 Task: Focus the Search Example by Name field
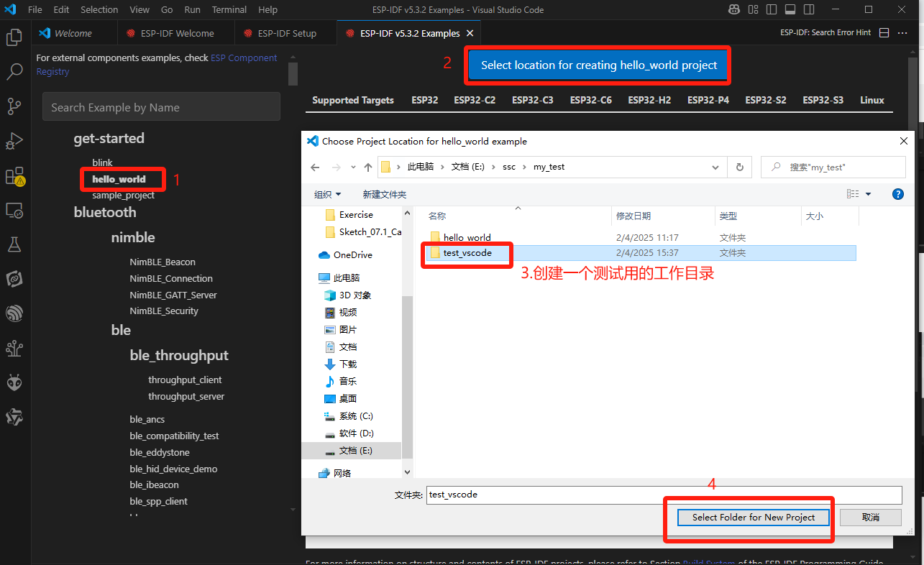[161, 107]
